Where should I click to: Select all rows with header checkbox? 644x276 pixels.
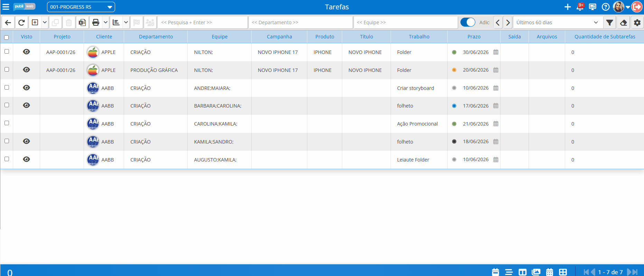pyautogui.click(x=7, y=37)
